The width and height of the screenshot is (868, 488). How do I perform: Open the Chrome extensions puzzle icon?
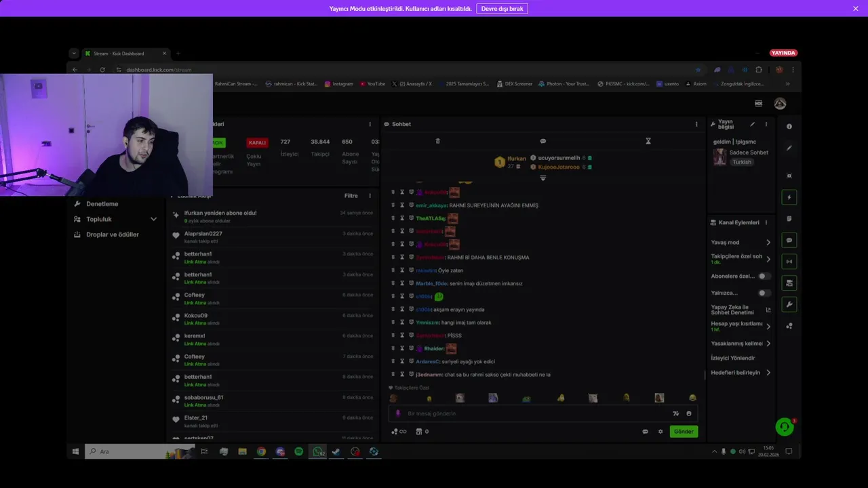pos(759,70)
